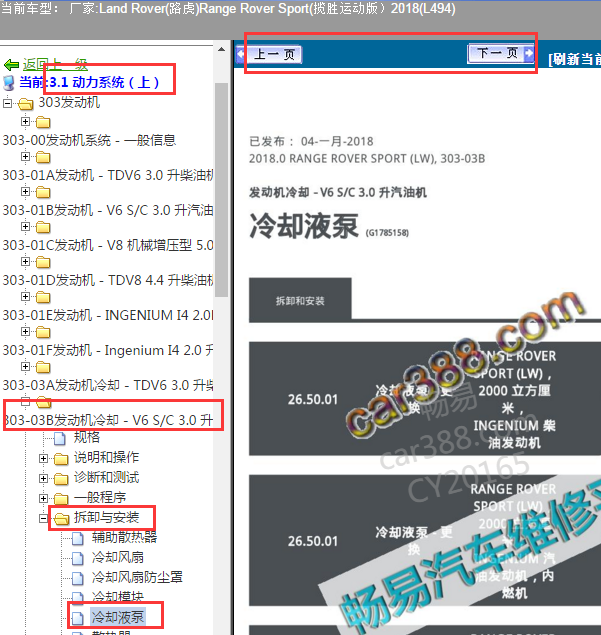The height and width of the screenshot is (635, 601).
Task: Open 303-01F发动机 - Ingenium I4 2.0 entry
Action: point(108,350)
